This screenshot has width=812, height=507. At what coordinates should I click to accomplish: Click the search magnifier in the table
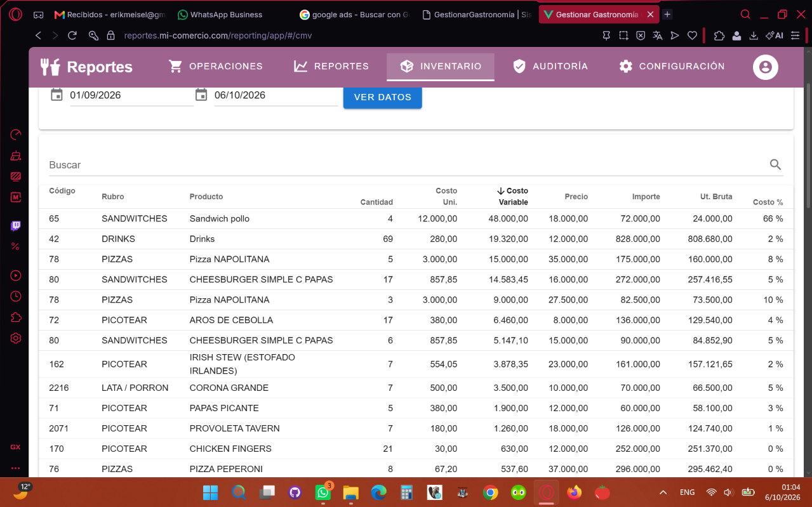pyautogui.click(x=775, y=165)
